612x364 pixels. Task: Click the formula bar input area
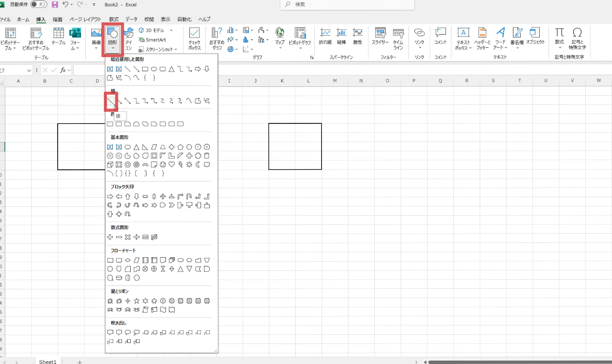click(x=342, y=70)
